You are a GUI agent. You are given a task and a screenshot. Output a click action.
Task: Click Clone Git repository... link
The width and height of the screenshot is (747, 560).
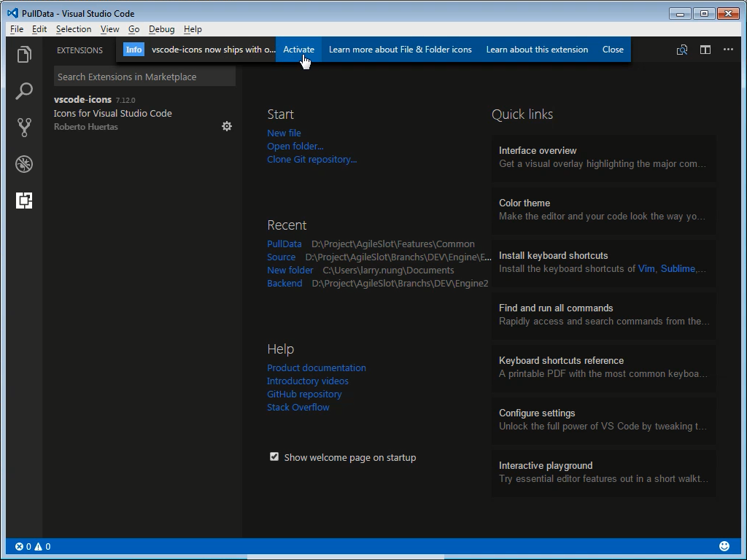pos(311,160)
